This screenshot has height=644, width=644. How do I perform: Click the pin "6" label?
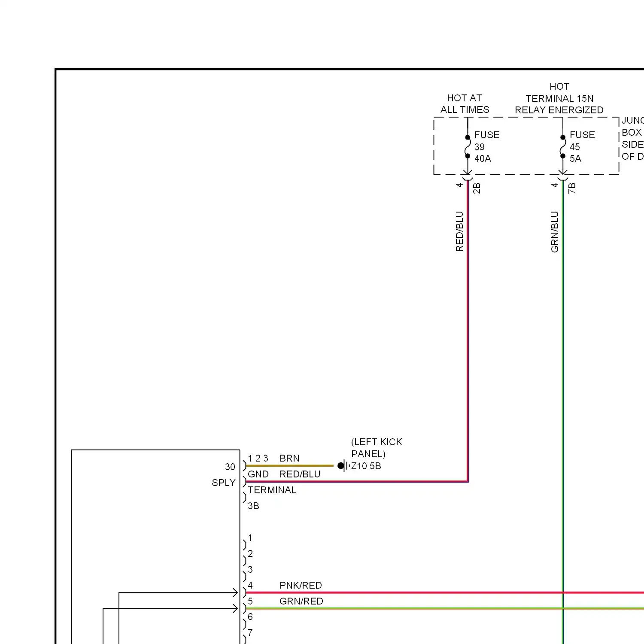tap(250, 617)
